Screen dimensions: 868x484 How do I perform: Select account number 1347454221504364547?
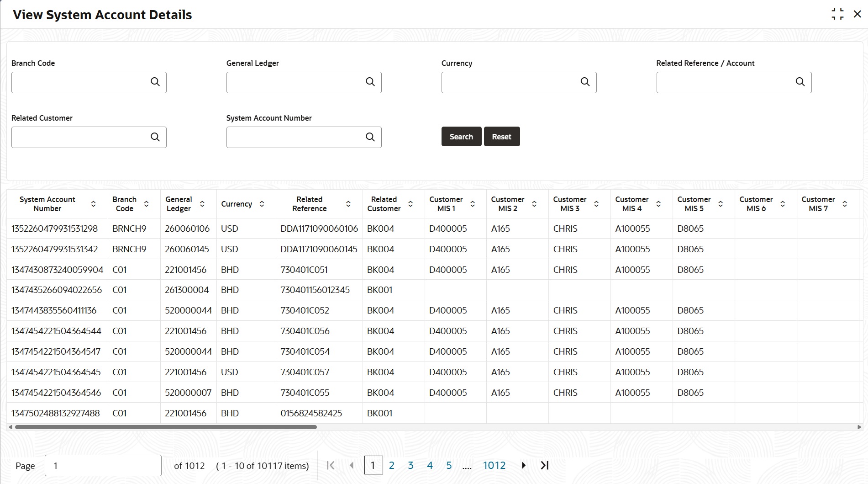pos(56,351)
